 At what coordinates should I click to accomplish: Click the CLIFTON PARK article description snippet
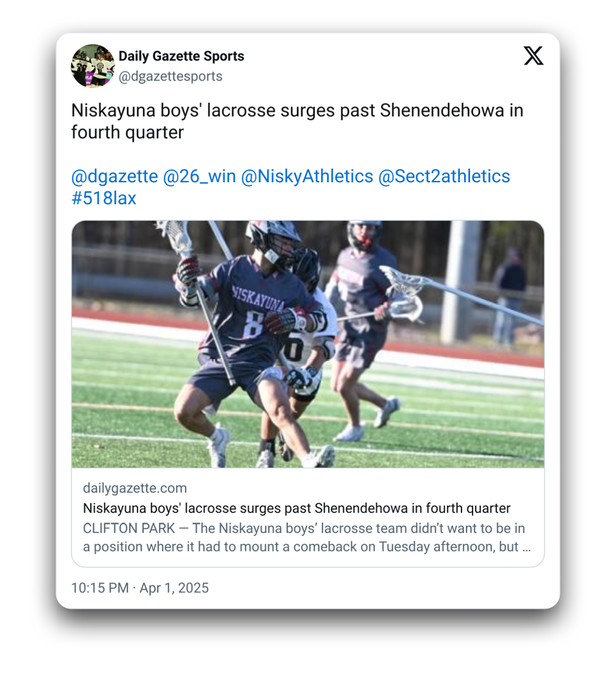pyautogui.click(x=306, y=537)
